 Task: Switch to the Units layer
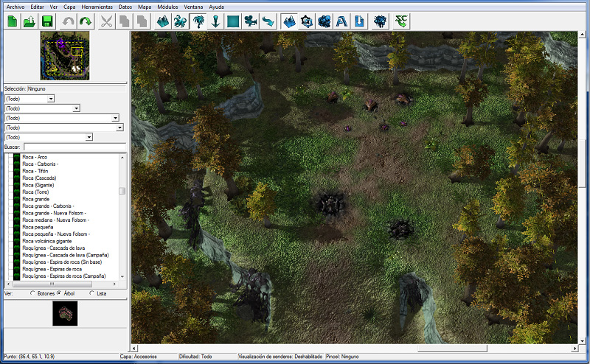pos(180,21)
